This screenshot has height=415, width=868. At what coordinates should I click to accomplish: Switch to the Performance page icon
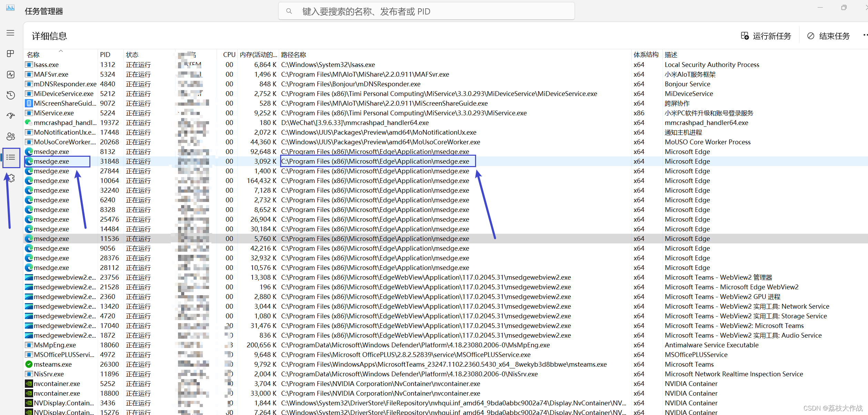10,75
